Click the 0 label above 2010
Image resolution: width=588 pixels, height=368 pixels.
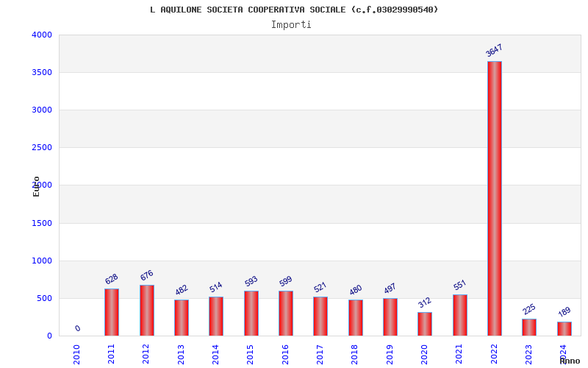(x=77, y=328)
